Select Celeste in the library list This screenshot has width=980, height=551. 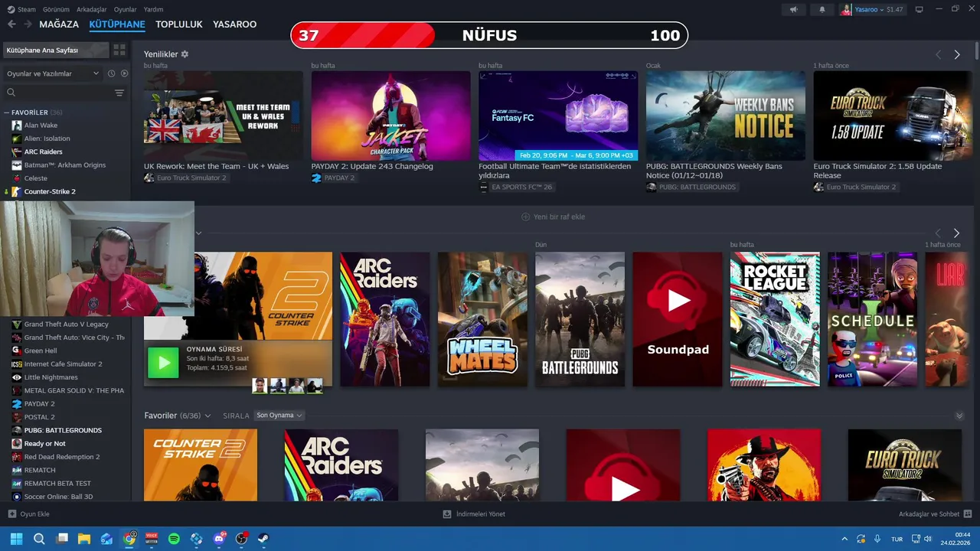(35, 178)
